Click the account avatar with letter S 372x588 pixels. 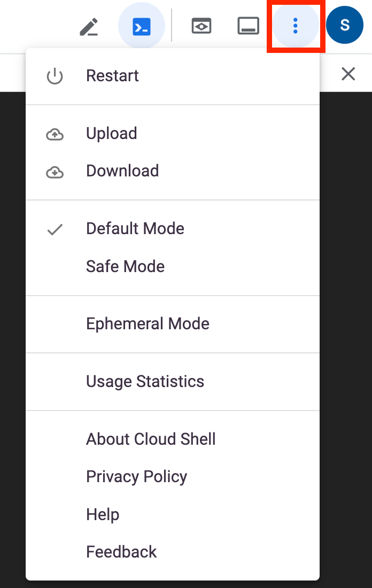pyautogui.click(x=345, y=25)
